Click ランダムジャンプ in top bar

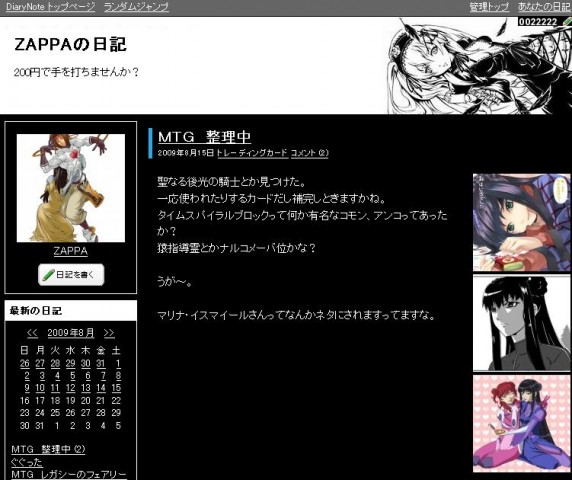[136, 7]
